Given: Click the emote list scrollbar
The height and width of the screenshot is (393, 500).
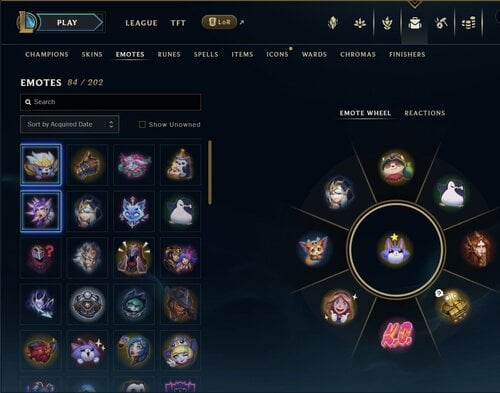Looking at the screenshot, I should click(210, 172).
